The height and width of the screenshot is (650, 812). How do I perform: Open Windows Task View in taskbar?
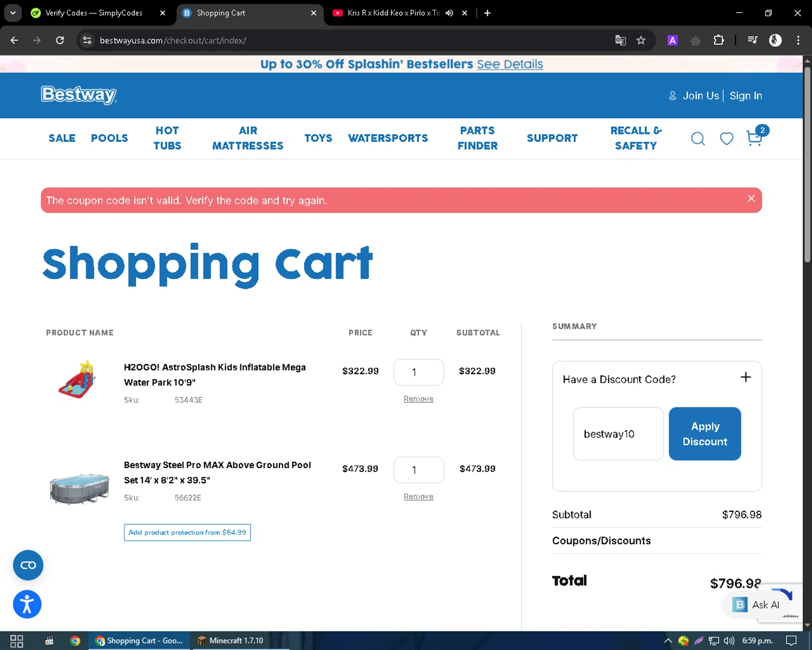point(17,641)
